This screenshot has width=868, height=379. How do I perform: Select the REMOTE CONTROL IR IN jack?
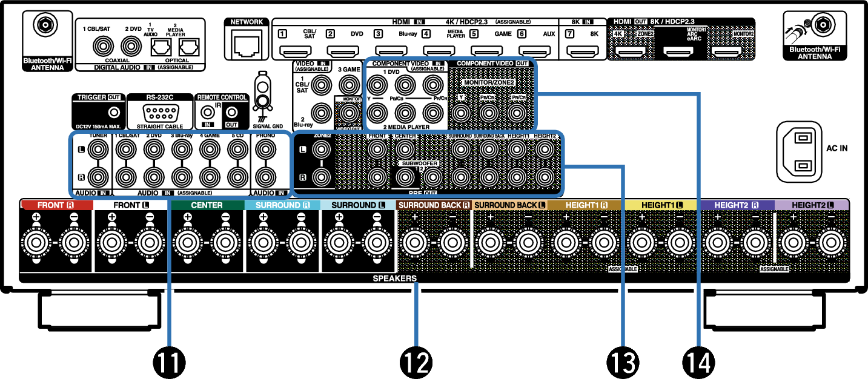[x=208, y=112]
